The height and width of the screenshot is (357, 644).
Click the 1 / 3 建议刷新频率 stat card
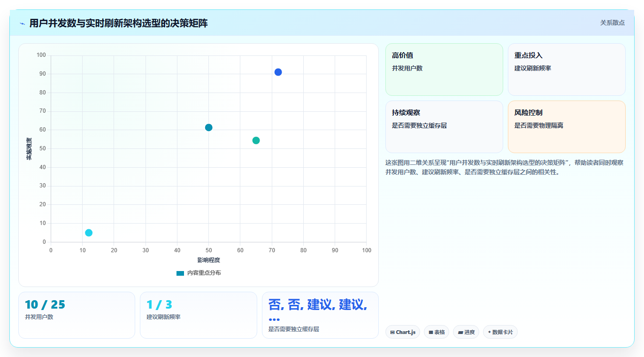pyautogui.click(x=199, y=315)
